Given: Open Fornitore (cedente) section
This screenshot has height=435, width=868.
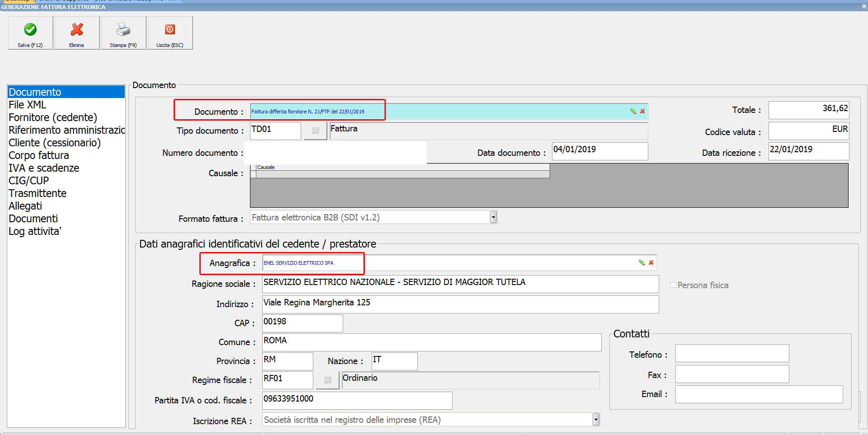Looking at the screenshot, I should 66,117.
